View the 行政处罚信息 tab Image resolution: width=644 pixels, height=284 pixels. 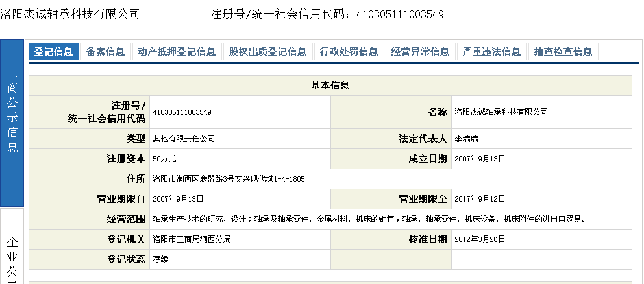pos(349,52)
